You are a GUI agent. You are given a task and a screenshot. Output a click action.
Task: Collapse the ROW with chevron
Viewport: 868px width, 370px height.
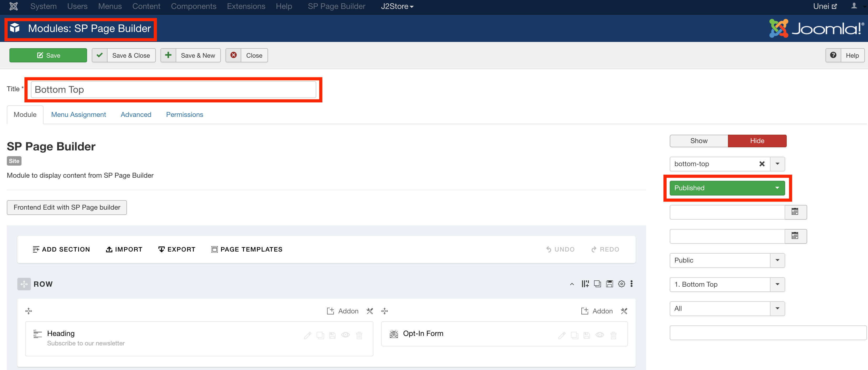572,284
